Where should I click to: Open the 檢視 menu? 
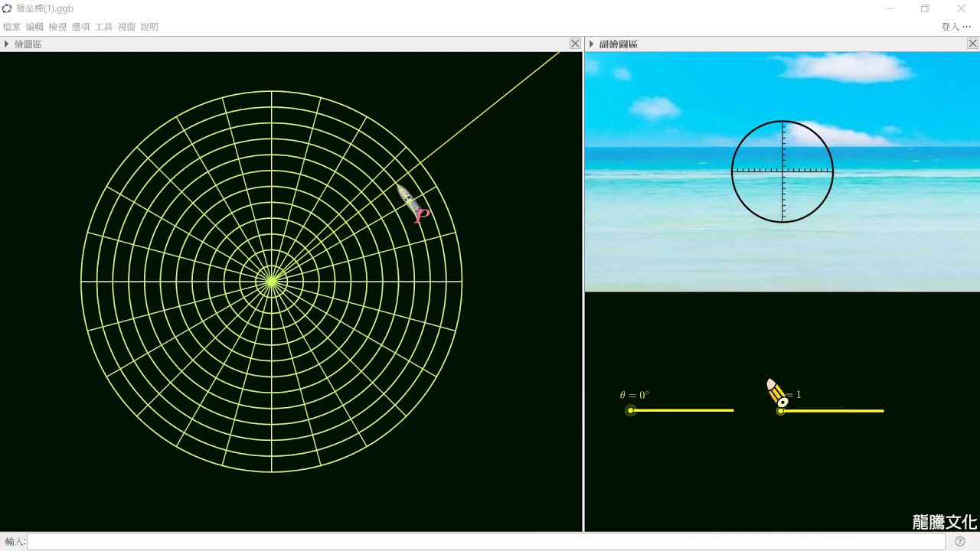pos(57,27)
